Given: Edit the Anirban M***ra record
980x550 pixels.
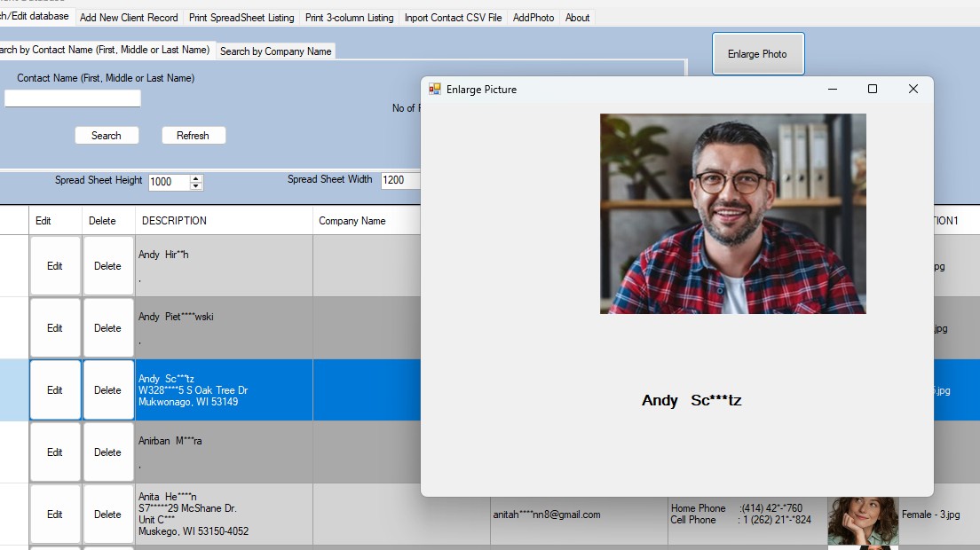Looking at the screenshot, I should 55,452.
